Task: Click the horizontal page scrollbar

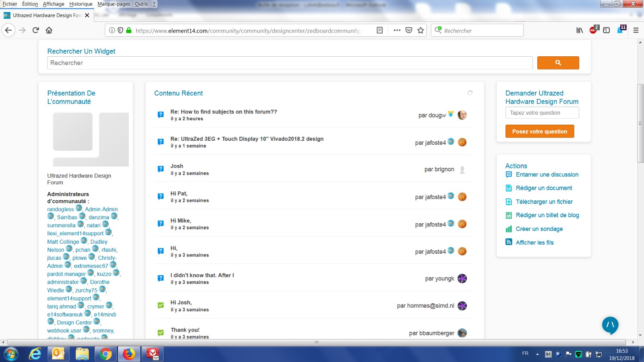Action: (317, 342)
